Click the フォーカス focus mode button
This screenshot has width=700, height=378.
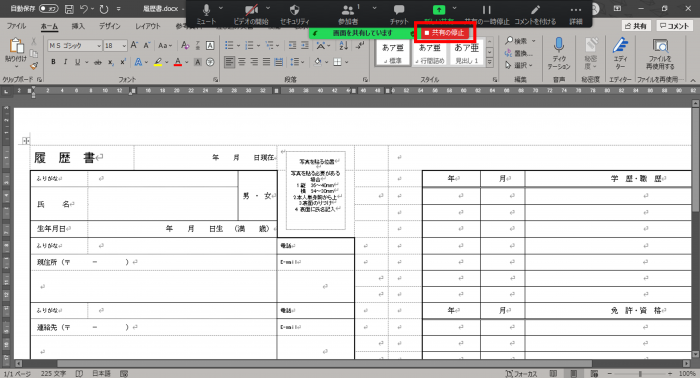(521, 374)
